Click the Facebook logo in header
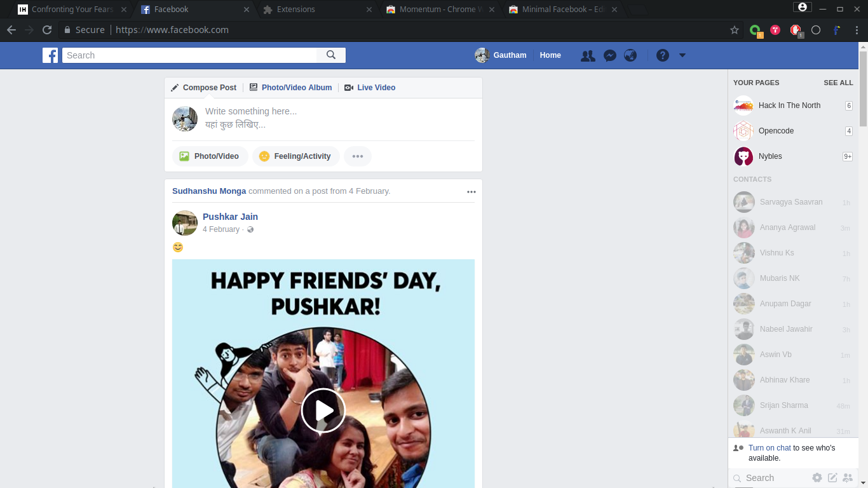This screenshot has height=488, width=868. coord(50,55)
